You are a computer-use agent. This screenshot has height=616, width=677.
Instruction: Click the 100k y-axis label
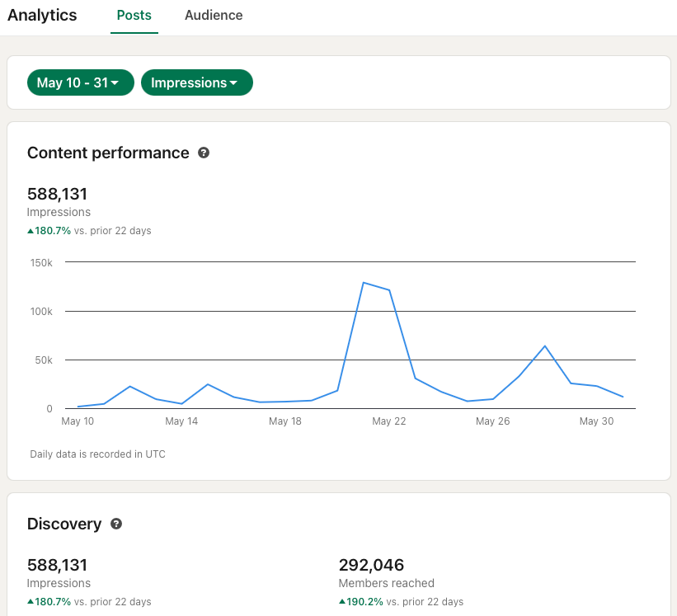coord(41,311)
